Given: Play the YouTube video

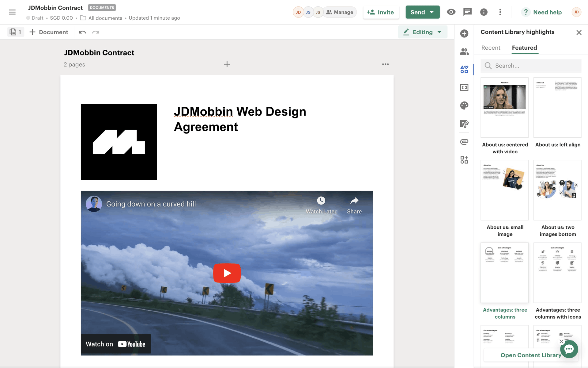Looking at the screenshot, I should pyautogui.click(x=227, y=273).
